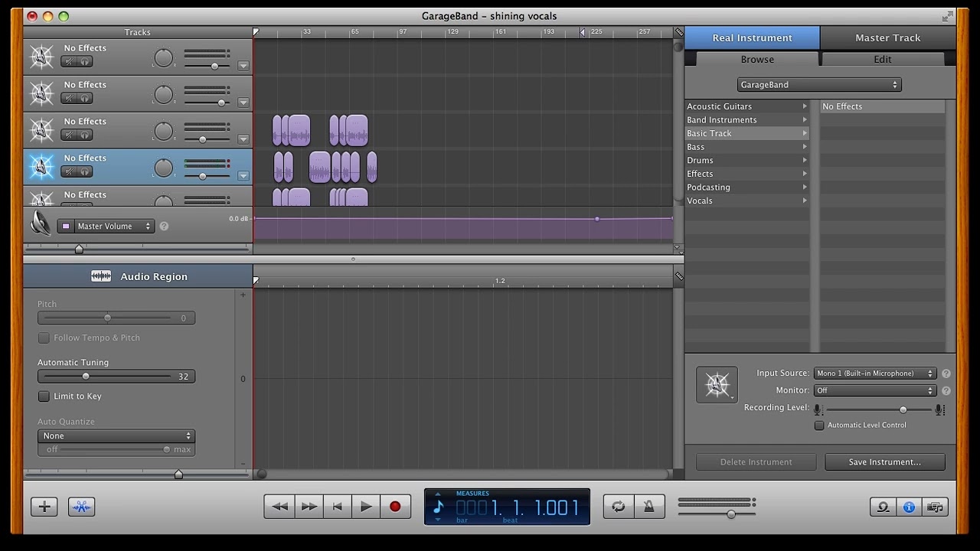Open help for Master Volume
Image resolution: width=980 pixels, height=551 pixels.
click(x=164, y=227)
